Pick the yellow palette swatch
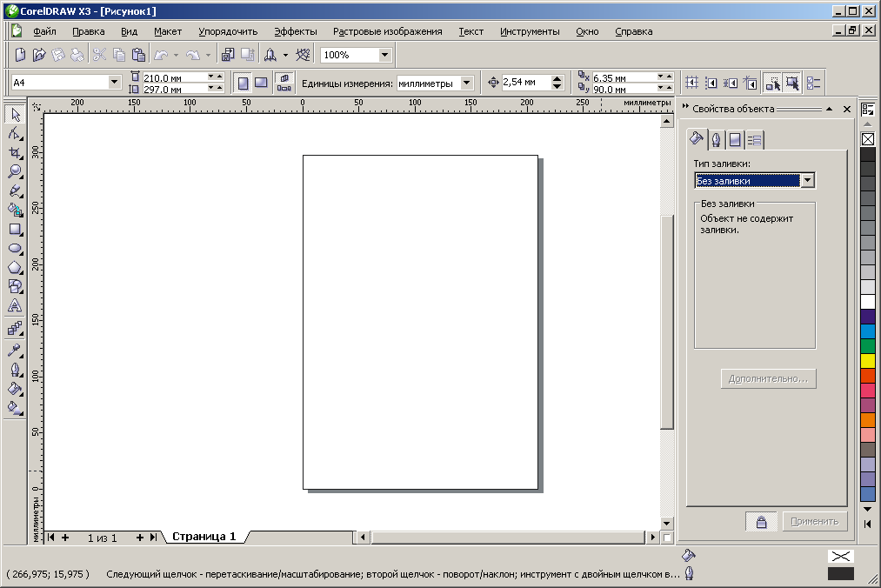 (x=867, y=360)
